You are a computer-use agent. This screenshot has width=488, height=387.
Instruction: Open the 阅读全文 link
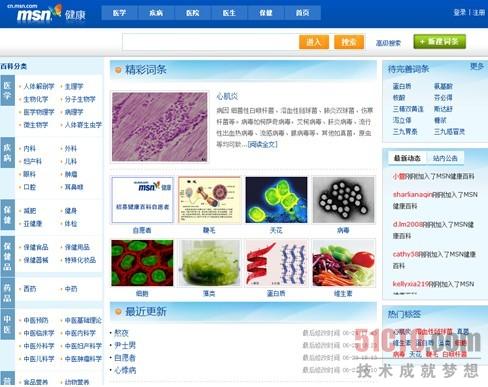263,144
